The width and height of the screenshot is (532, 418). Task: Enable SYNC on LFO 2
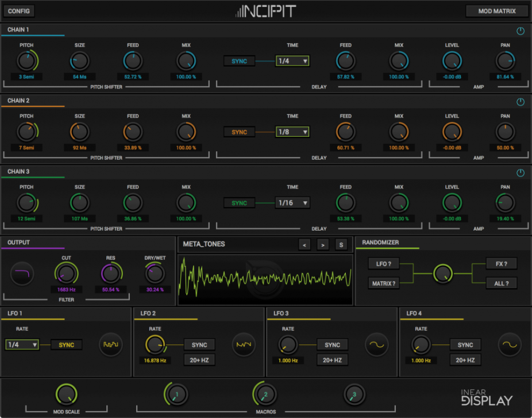tap(199, 345)
